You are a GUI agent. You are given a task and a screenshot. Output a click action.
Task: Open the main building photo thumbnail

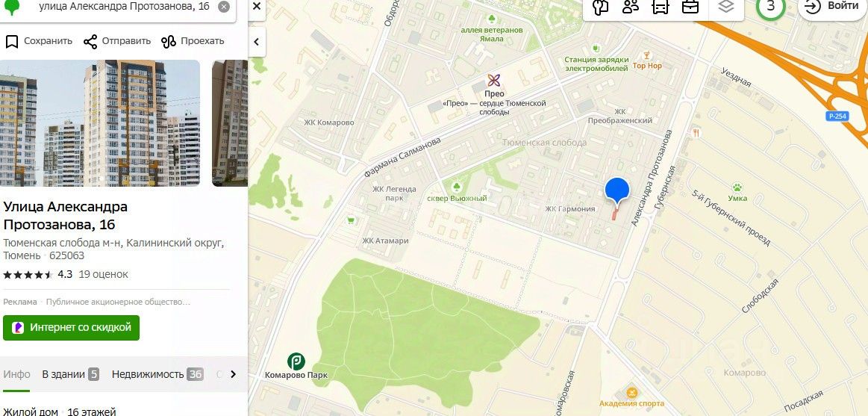(100, 123)
